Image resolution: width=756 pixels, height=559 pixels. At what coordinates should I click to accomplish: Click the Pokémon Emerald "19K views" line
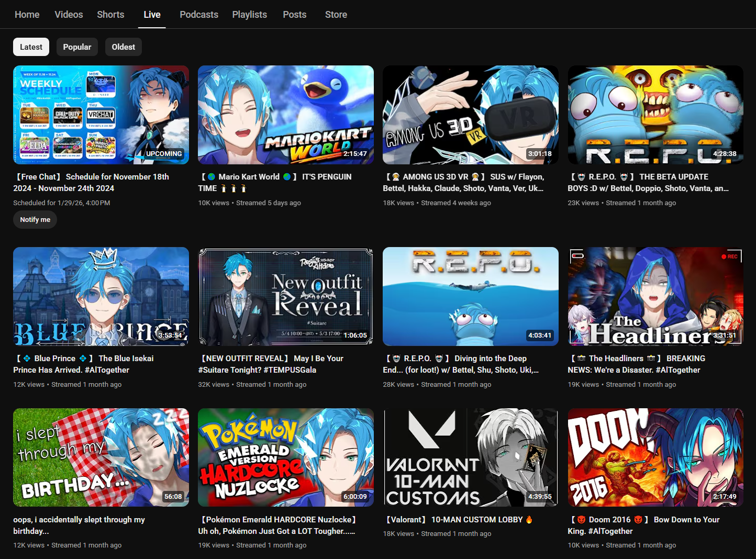coord(252,545)
